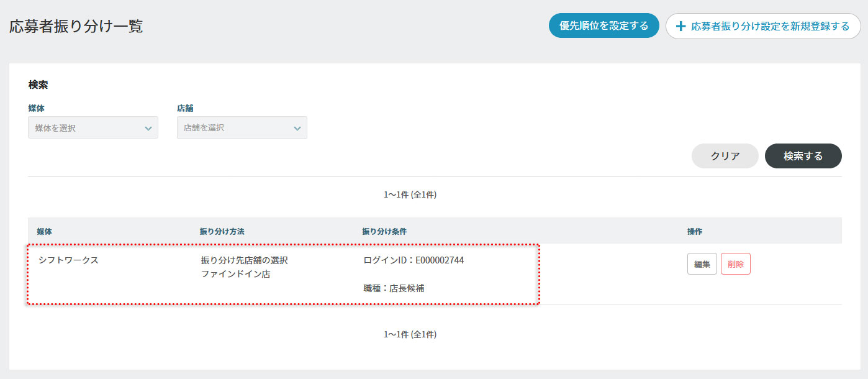Click the result count above the table
The height and width of the screenshot is (379, 868).
410,195
